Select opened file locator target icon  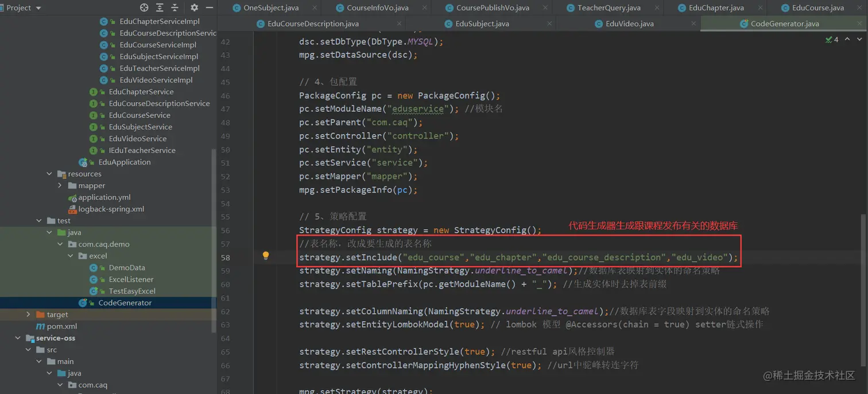pos(144,7)
